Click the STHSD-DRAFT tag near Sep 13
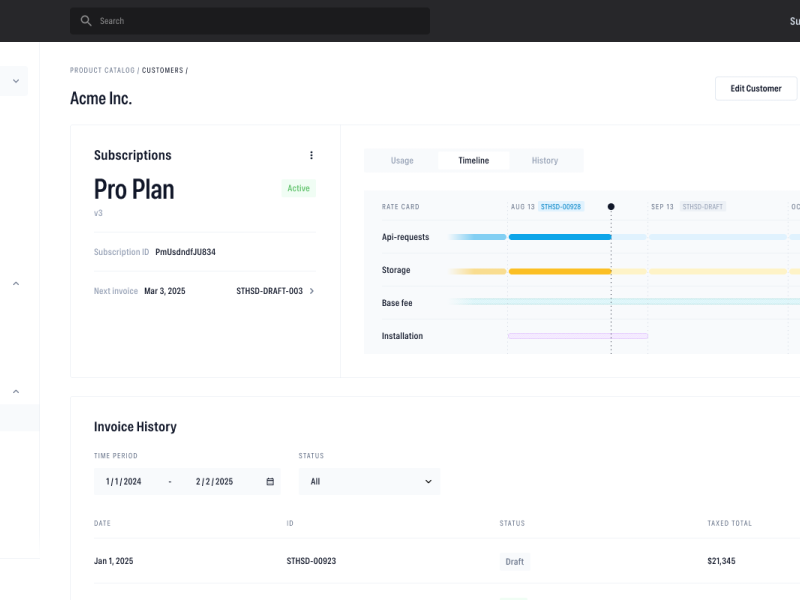This screenshot has width=800, height=600. coord(703,207)
